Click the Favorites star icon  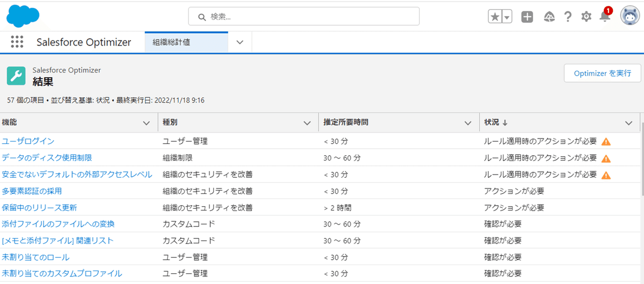pyautogui.click(x=495, y=17)
